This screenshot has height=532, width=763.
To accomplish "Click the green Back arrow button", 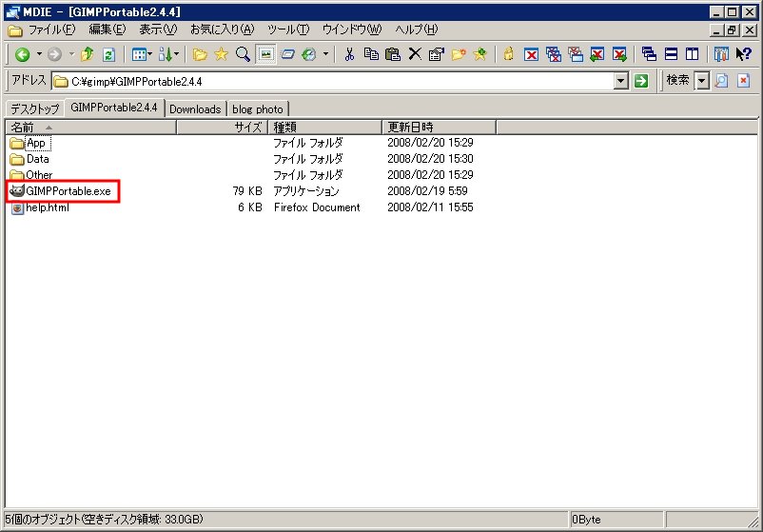I will (22, 54).
